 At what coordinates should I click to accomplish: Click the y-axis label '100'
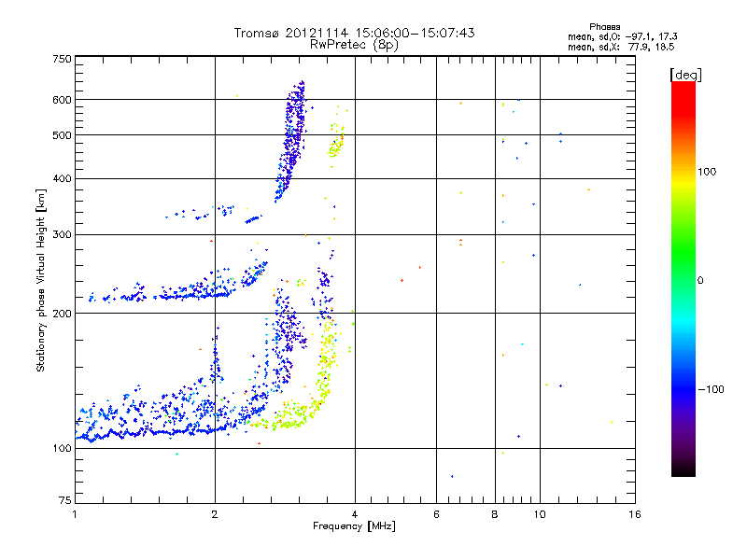[x=62, y=449]
